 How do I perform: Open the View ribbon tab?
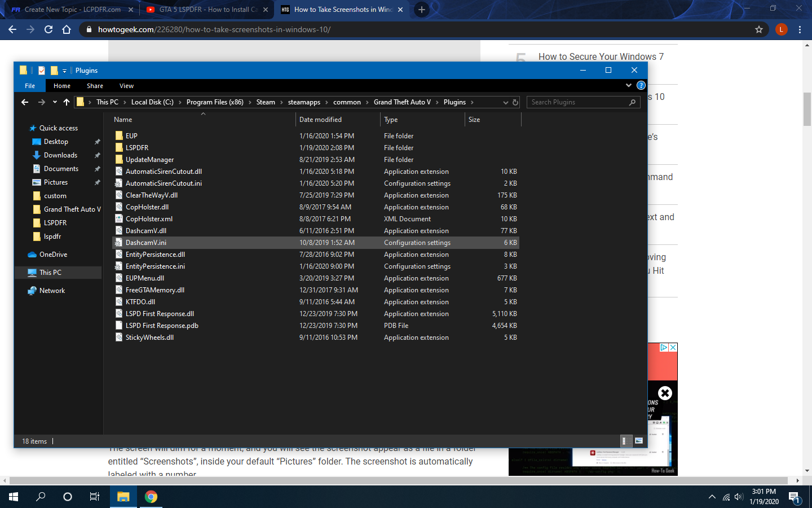tap(126, 86)
